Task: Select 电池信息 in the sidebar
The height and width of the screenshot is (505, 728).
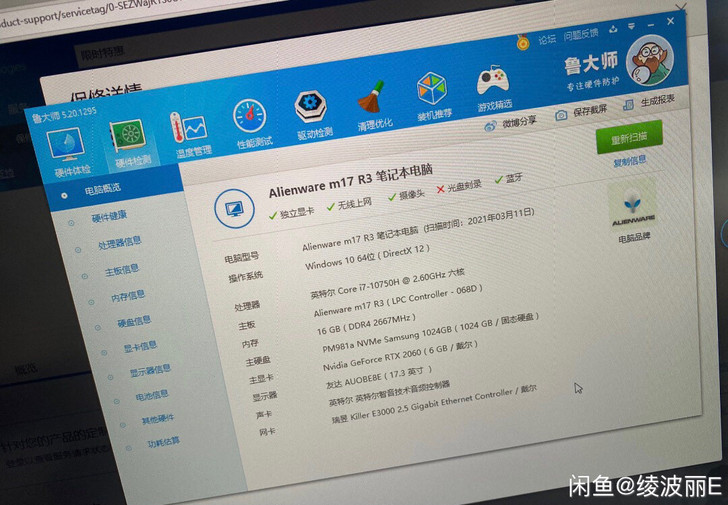Action: point(151,396)
